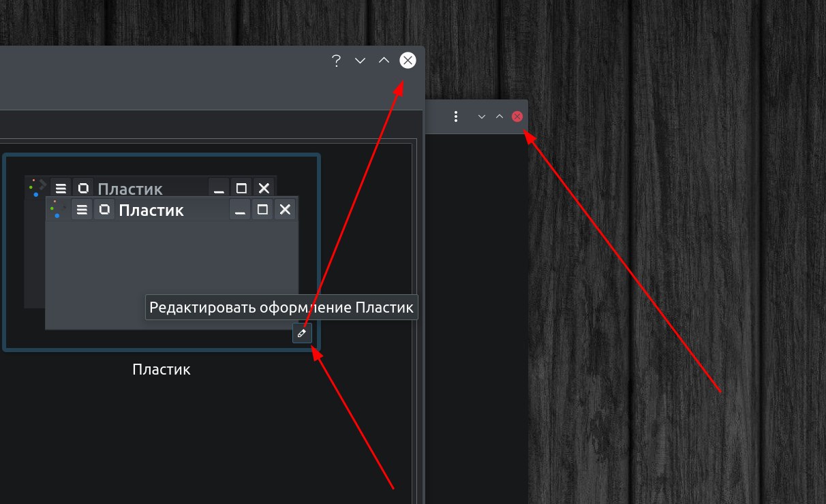Minimize the back window with its down chevron
This screenshot has height=504, width=826.
482,116
